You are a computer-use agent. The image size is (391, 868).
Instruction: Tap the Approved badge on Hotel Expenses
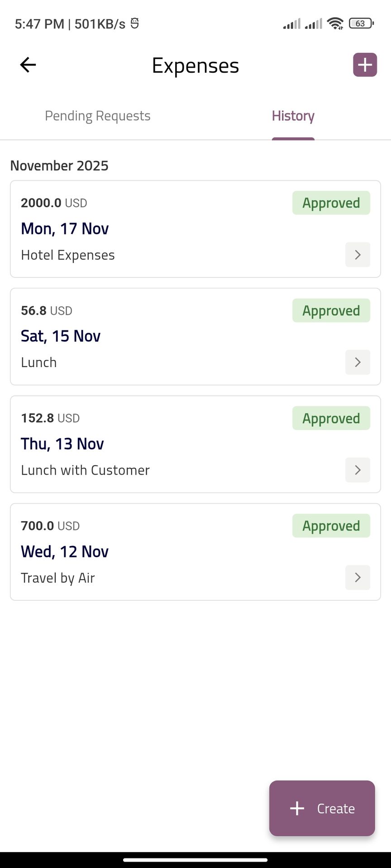[331, 203]
